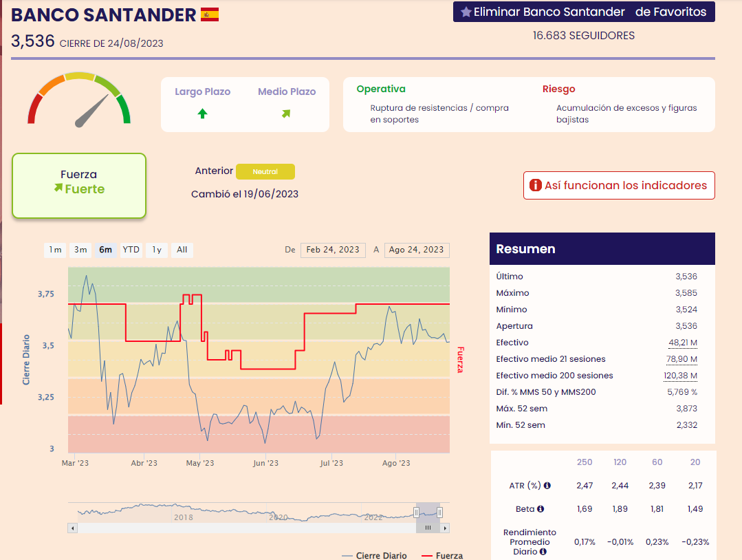Select the 6m chart range

pos(105,250)
